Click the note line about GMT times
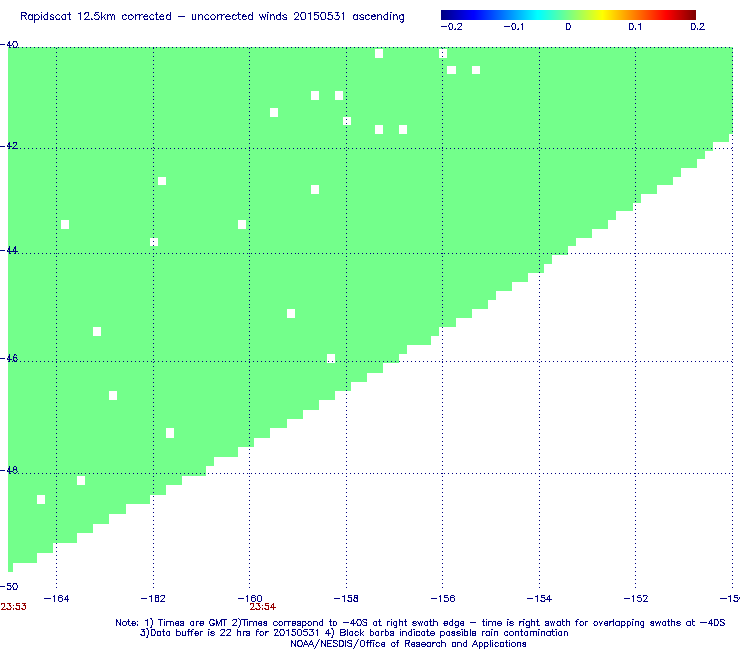Image resolution: width=740 pixels, height=650 pixels. (x=420, y=623)
